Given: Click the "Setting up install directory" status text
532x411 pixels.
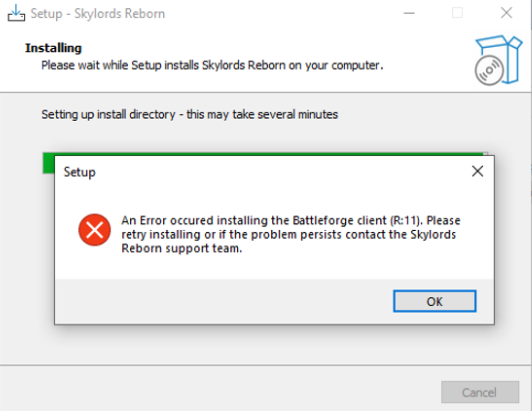Looking at the screenshot, I should pos(109,114).
